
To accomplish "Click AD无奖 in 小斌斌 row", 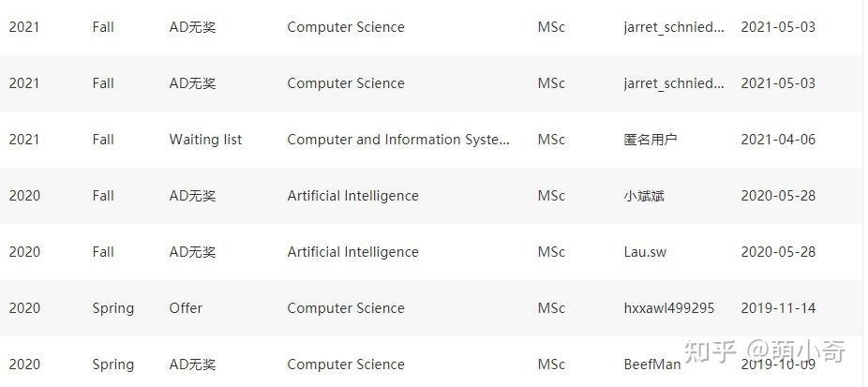I will (192, 196).
